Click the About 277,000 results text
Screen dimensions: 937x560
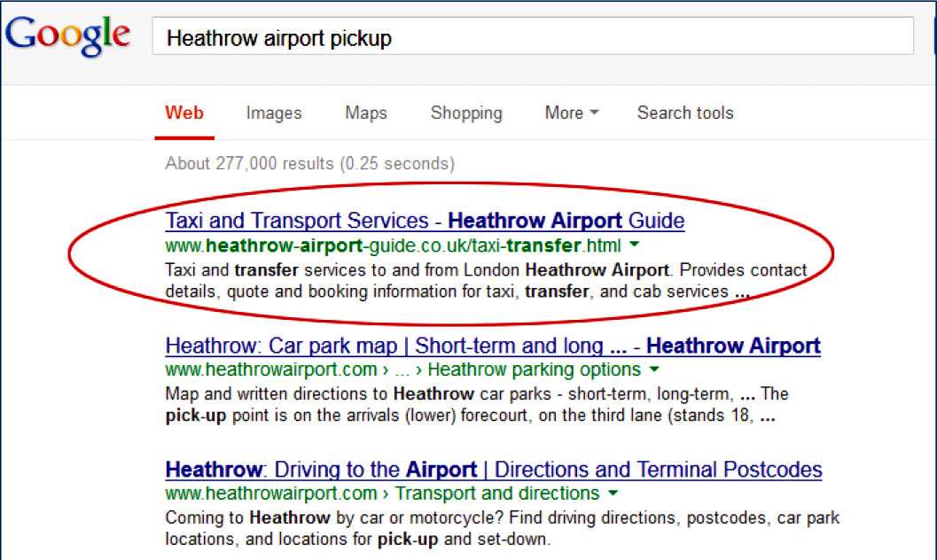309,164
